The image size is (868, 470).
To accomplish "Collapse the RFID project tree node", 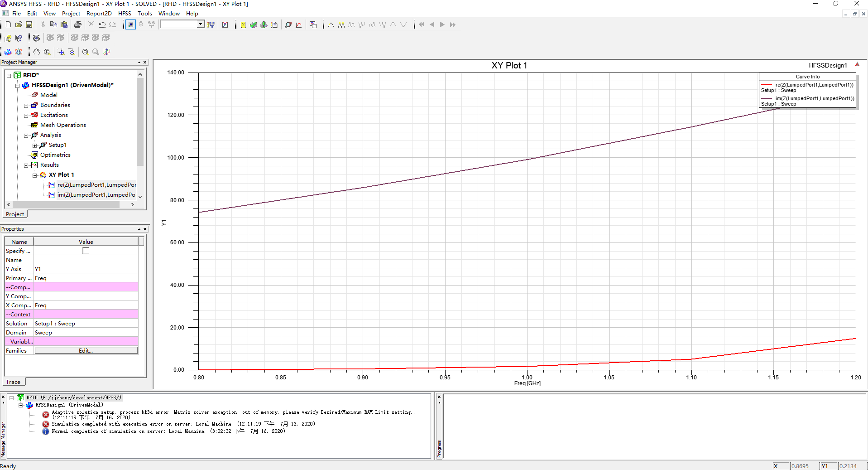I will tap(9, 75).
